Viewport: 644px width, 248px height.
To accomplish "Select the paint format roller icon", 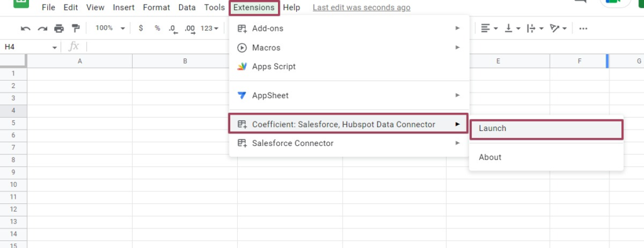I will [x=75, y=28].
